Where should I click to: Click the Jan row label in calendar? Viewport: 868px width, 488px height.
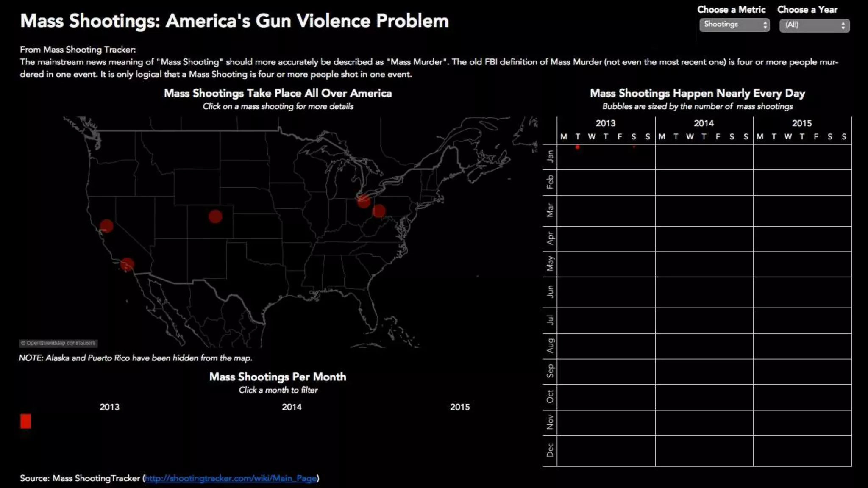coord(550,156)
